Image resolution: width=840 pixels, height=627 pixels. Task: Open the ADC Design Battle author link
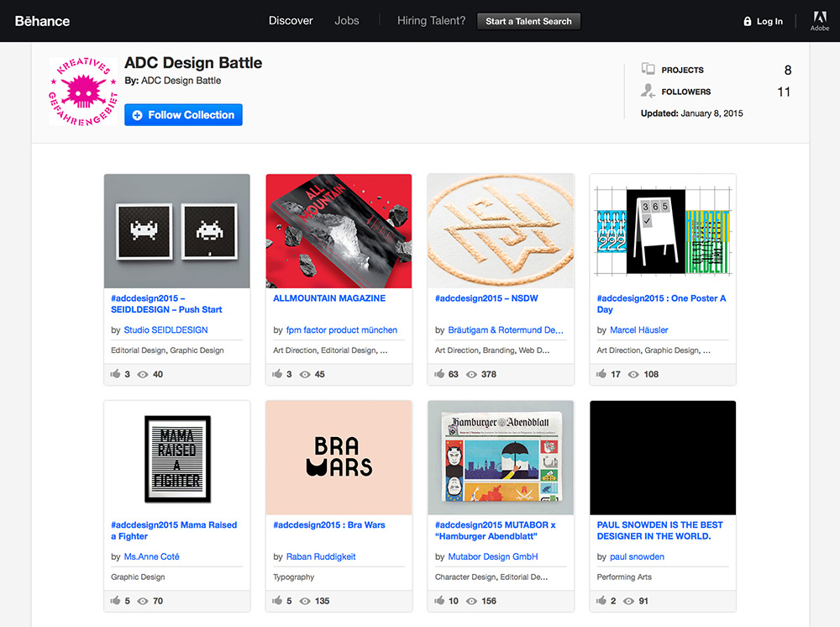click(181, 81)
